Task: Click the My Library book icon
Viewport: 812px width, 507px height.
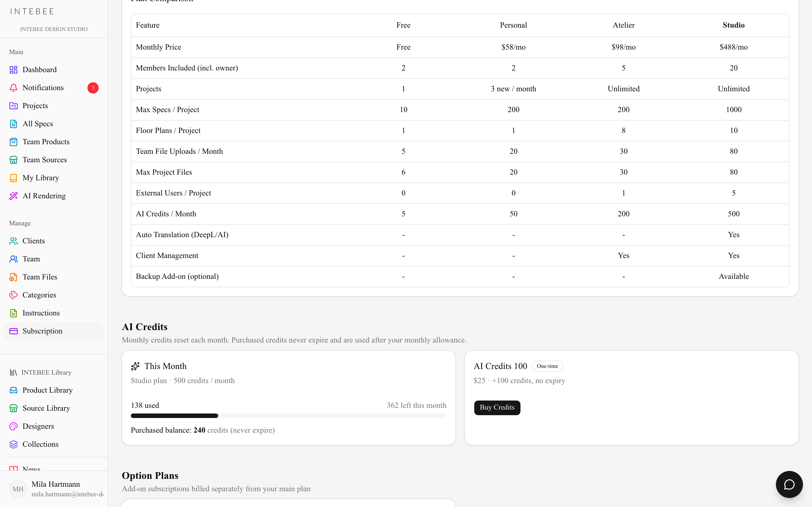Action: pos(14,178)
